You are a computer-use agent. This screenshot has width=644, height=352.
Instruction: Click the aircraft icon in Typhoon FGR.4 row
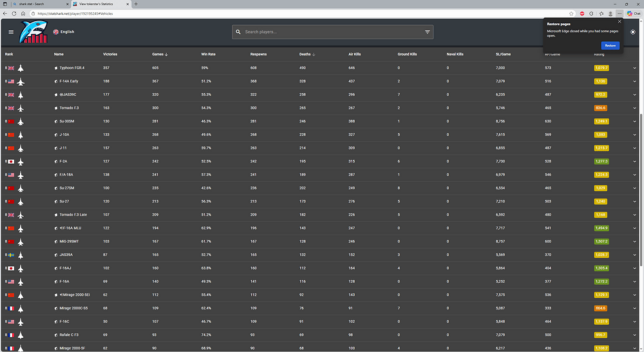tap(21, 68)
